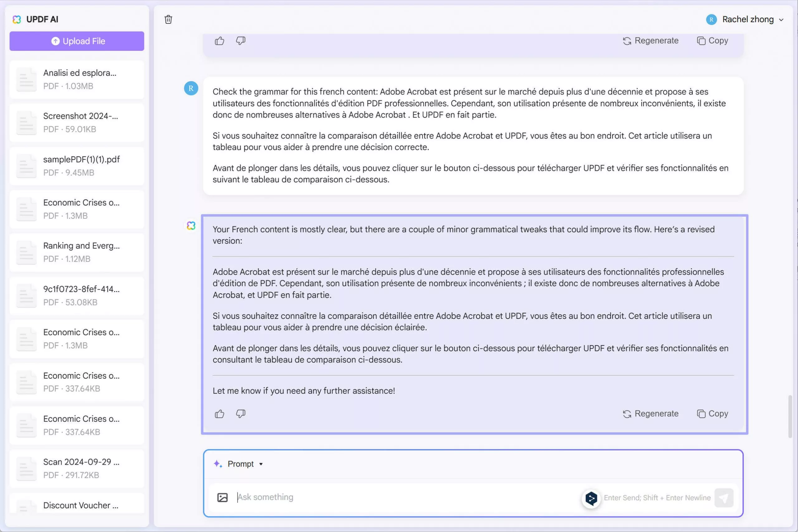
Task: Regenerate the previous response at top
Action: tap(651, 41)
